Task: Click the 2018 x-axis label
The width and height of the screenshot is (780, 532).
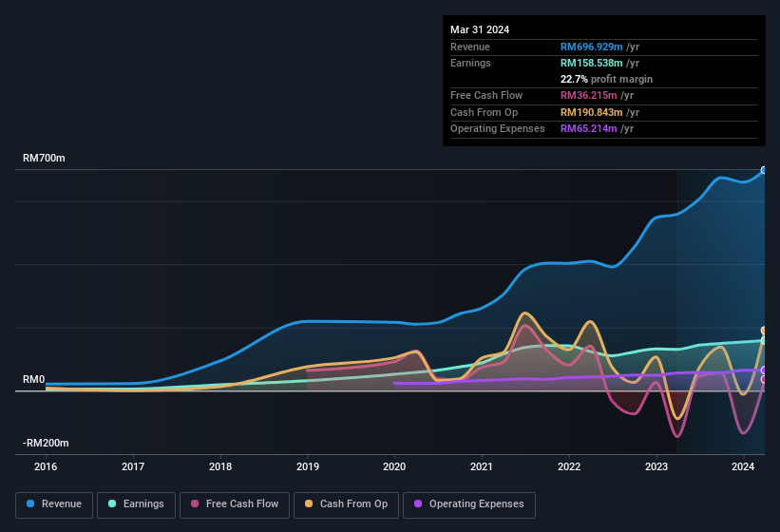Action: click(x=220, y=466)
